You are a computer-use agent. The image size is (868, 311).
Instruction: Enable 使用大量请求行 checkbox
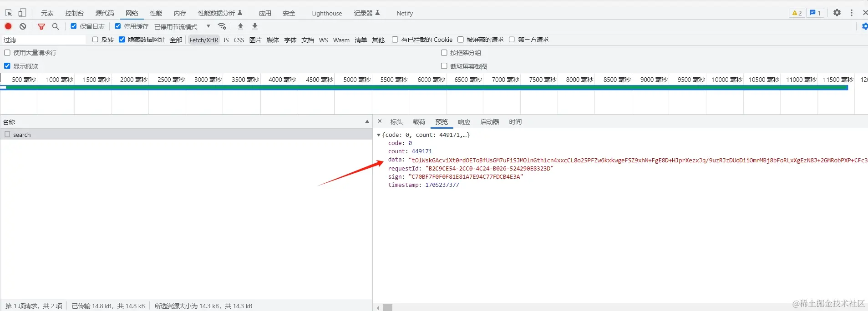(x=7, y=53)
